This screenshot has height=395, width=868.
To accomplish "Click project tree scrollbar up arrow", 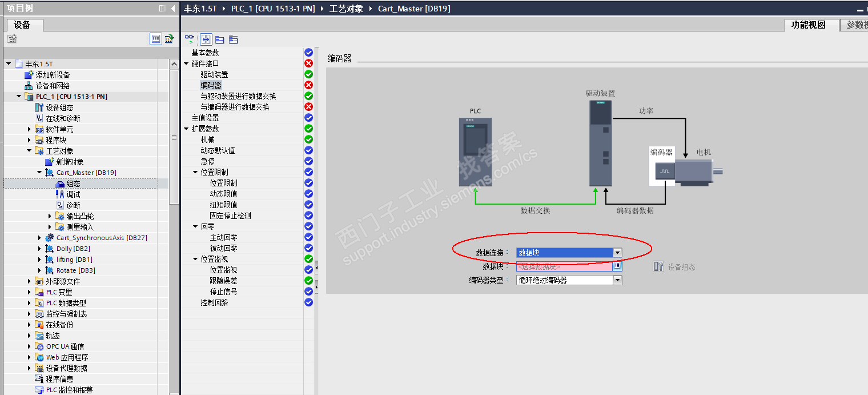I will click(174, 64).
